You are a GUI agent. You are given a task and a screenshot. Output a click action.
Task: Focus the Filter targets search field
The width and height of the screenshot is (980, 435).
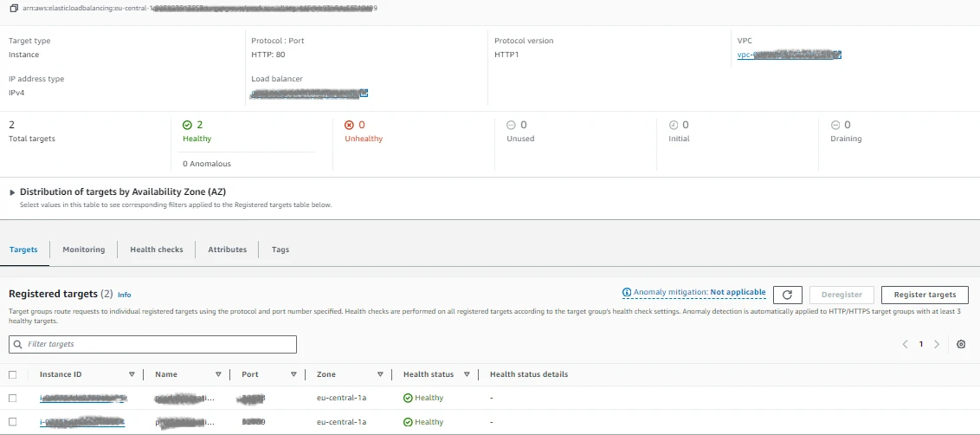(152, 344)
